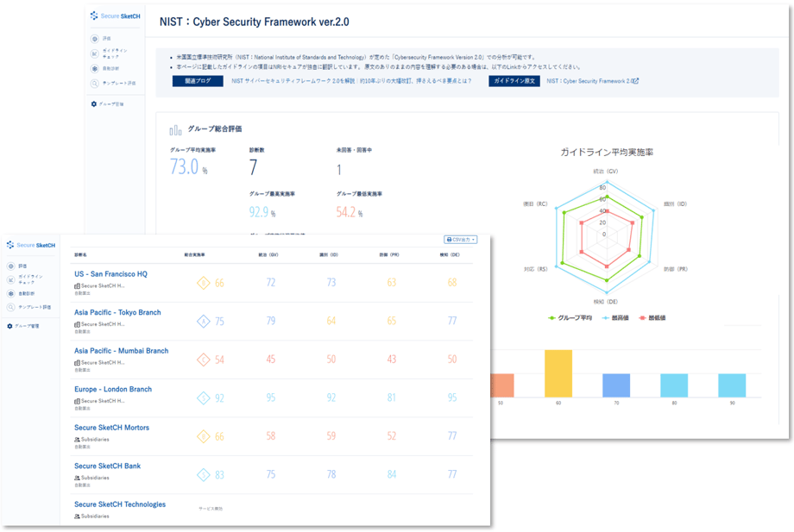Screen dimensions: 794x532
Task: Open the CSV出力 dropdown
Action: (460, 240)
